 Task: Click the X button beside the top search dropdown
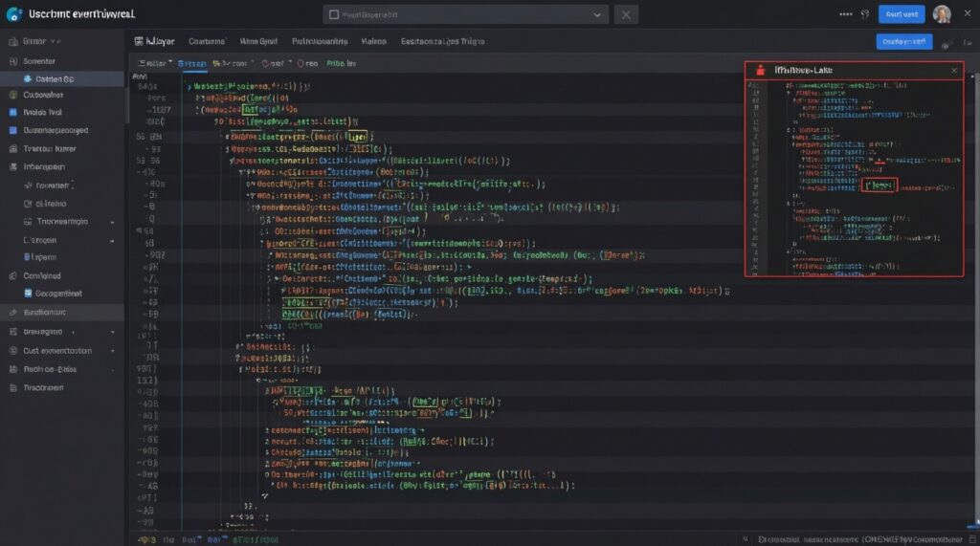coord(625,14)
